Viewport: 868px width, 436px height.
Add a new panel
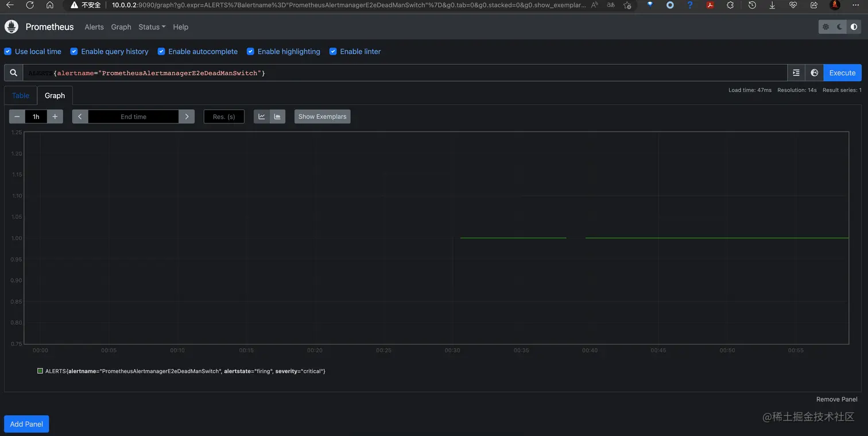click(26, 424)
